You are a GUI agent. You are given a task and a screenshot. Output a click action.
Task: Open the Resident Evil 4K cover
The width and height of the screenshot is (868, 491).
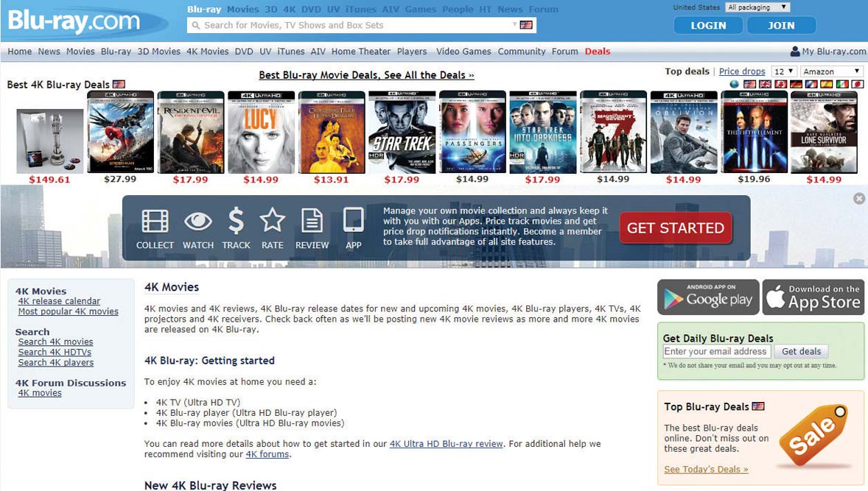pyautogui.click(x=190, y=133)
